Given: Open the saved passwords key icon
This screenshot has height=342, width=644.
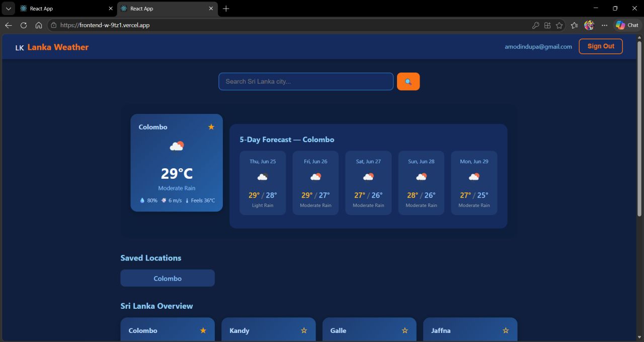Looking at the screenshot, I should 535,25.
